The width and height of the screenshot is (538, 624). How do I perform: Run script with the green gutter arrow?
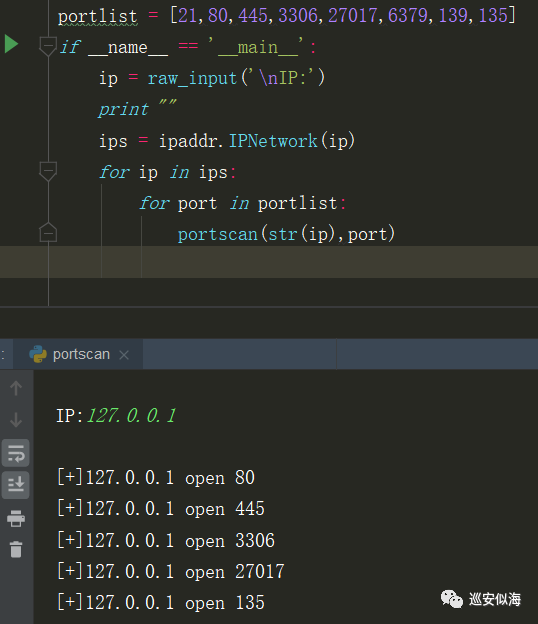tap(12, 44)
